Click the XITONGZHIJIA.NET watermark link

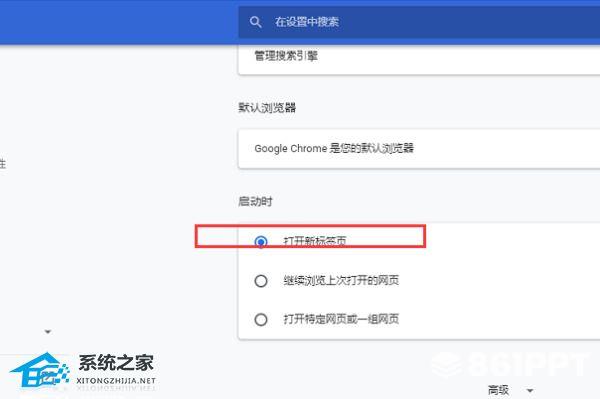[116, 381]
